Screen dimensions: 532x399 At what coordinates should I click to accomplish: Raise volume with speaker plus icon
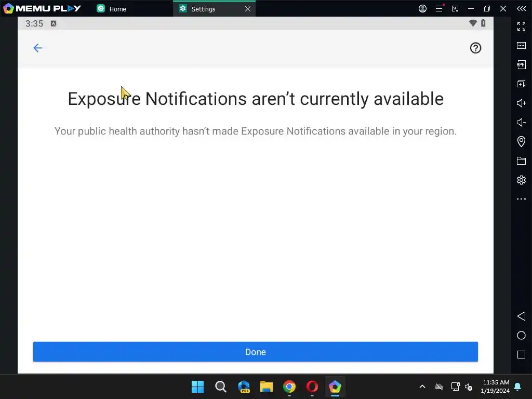tap(521, 103)
